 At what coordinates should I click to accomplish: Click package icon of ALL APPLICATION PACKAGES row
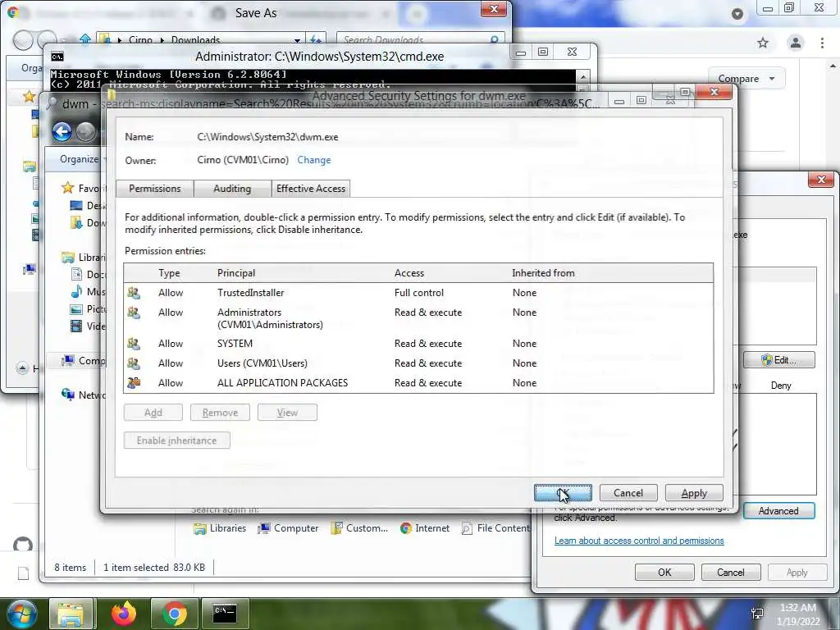pos(134,382)
